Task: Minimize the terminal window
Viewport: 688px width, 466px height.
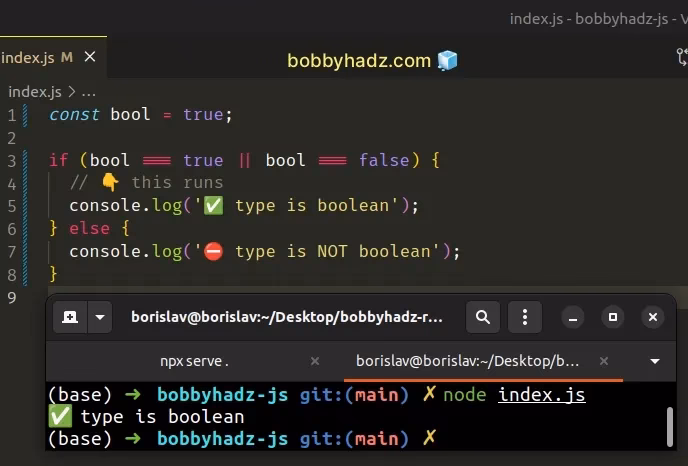Action: pos(573,317)
